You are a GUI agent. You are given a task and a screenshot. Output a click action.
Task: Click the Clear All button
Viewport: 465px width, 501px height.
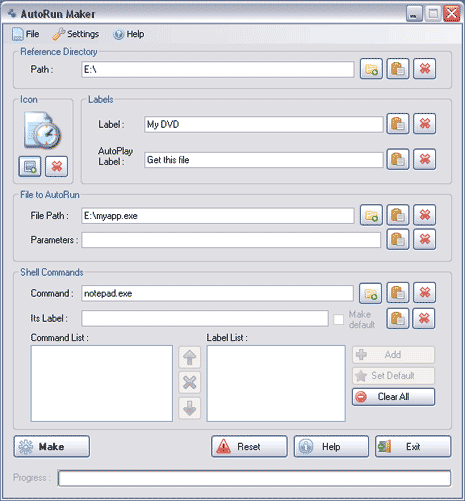pos(394,397)
